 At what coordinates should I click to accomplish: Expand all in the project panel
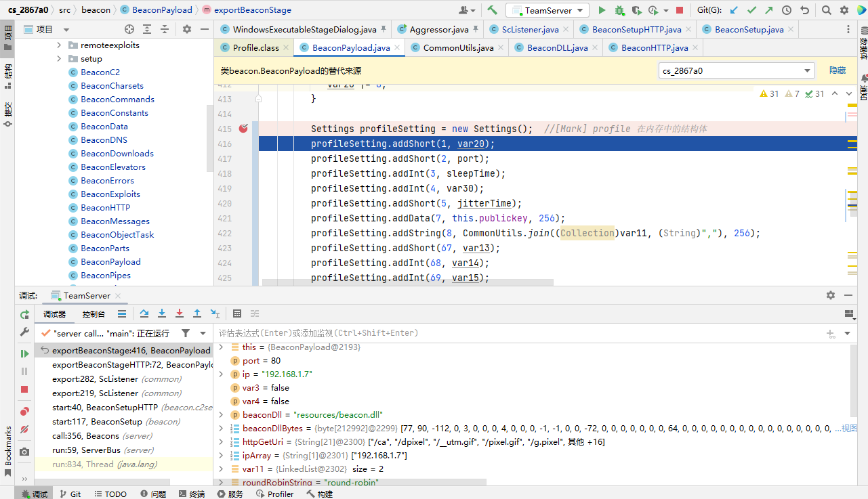(x=147, y=29)
